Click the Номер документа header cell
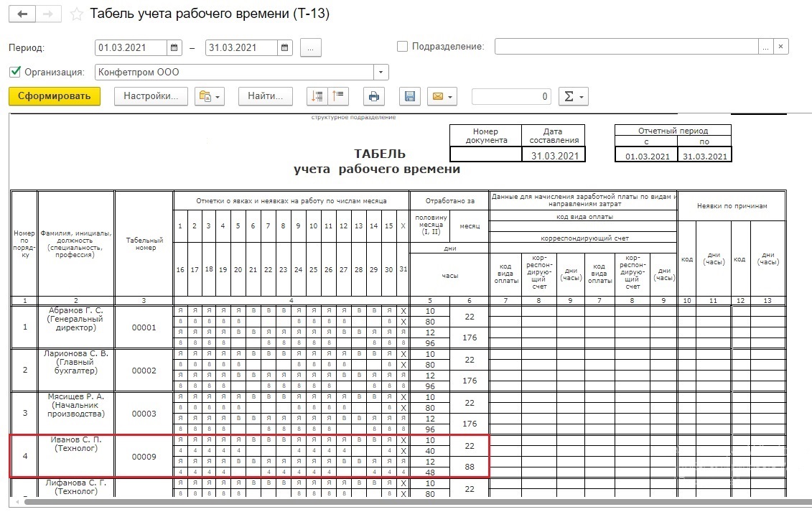Screen dimensions: 812x512 486,136
